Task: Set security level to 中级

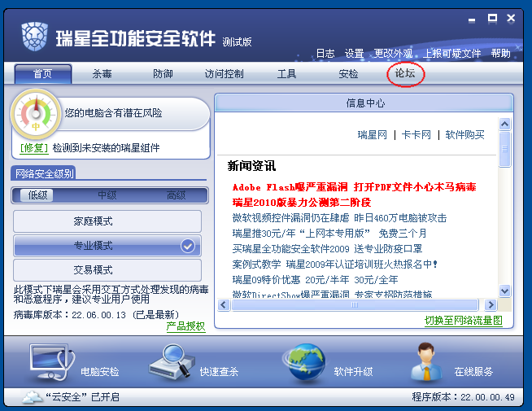Action: pyautogui.click(x=107, y=195)
